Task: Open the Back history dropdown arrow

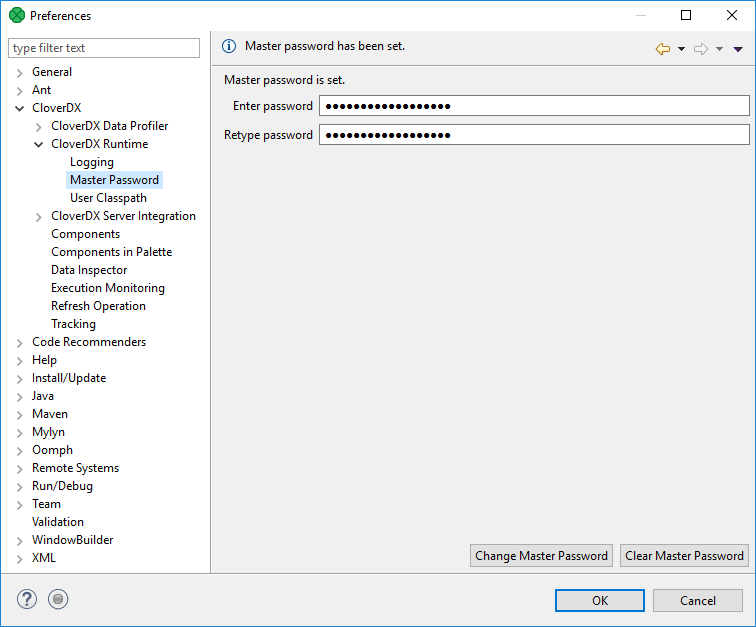Action: point(681,49)
